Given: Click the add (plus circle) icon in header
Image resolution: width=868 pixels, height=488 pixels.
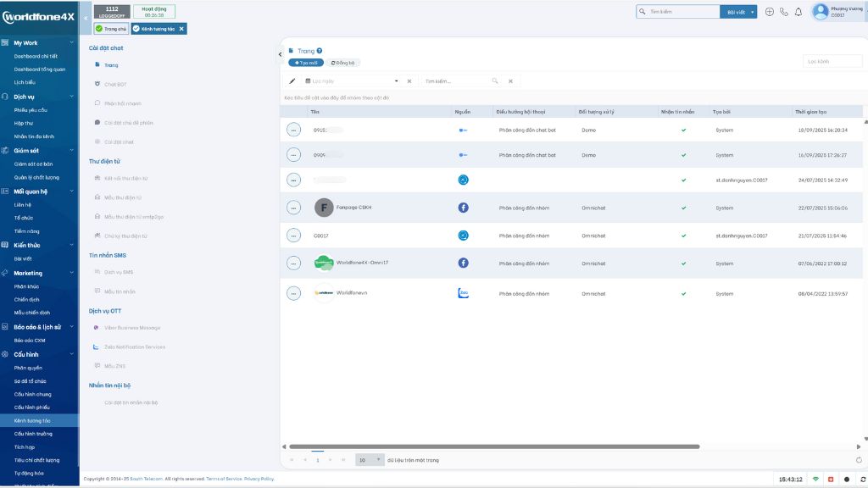Looking at the screenshot, I should coord(770,12).
